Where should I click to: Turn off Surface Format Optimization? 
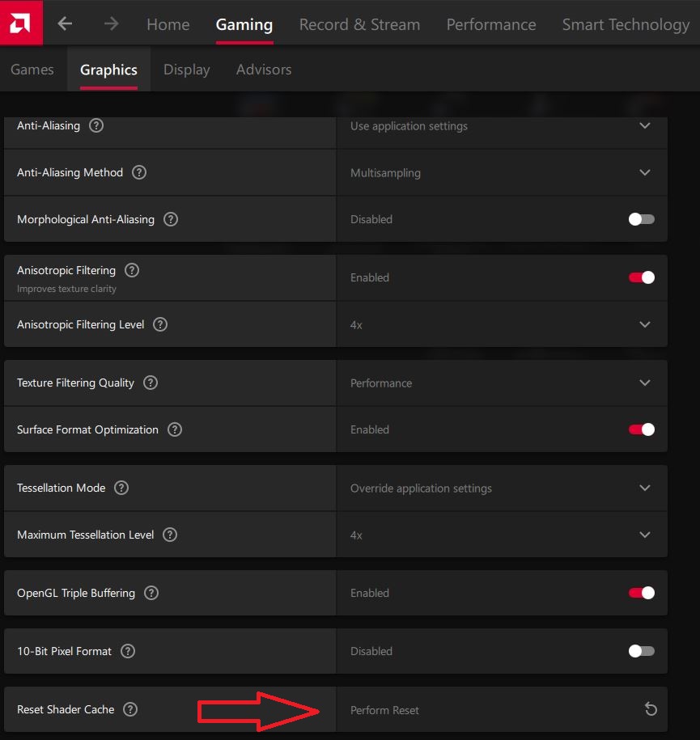642,429
